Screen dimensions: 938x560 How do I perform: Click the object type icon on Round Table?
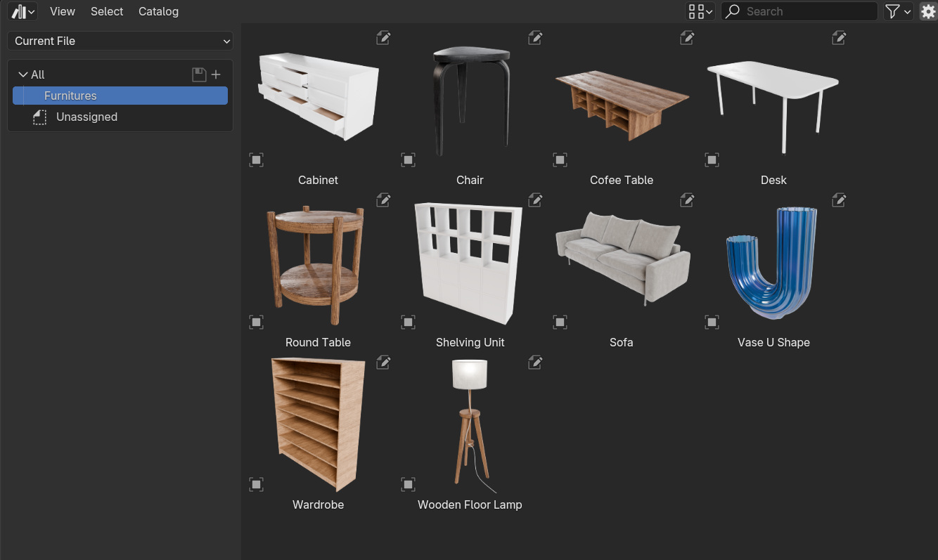(256, 323)
